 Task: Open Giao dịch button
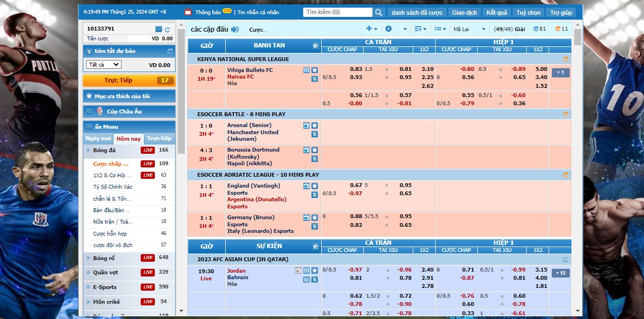465,13
